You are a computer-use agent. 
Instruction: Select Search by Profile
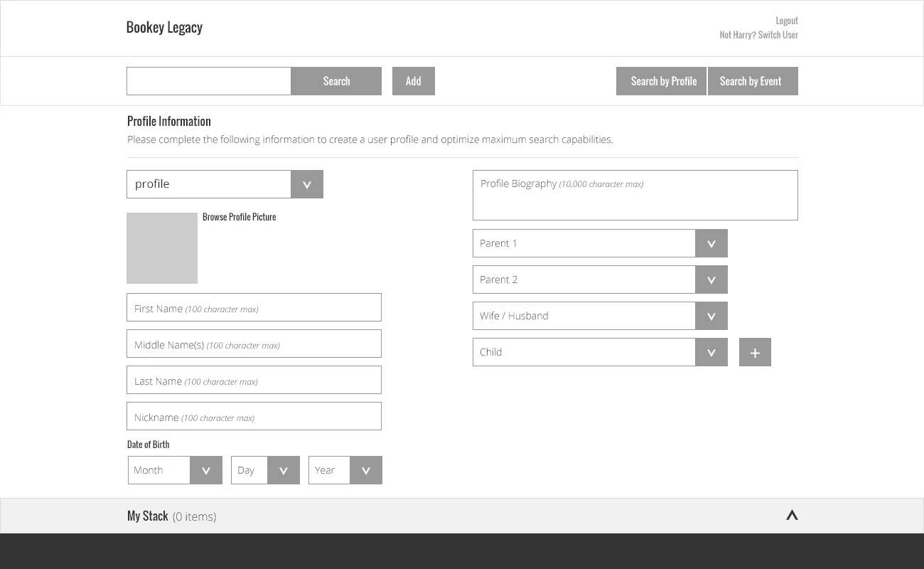pos(661,81)
